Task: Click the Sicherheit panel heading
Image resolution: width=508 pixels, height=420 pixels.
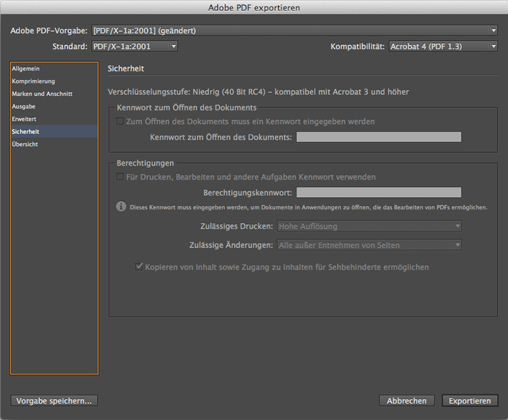Action: pos(125,68)
